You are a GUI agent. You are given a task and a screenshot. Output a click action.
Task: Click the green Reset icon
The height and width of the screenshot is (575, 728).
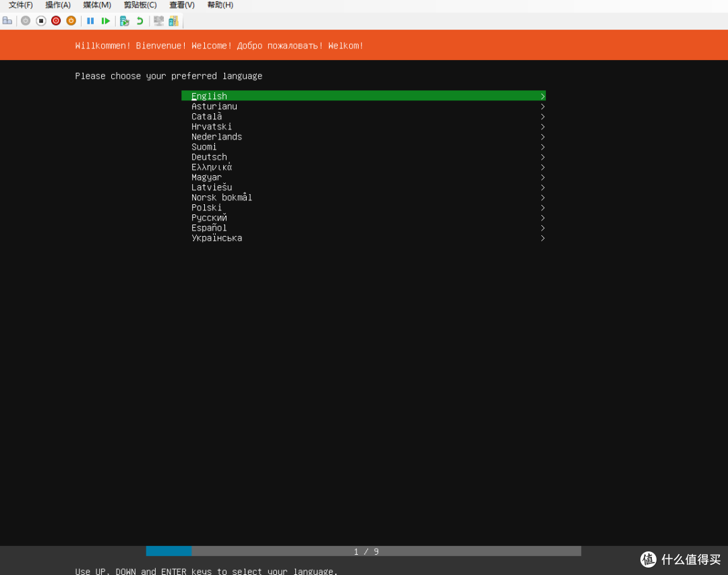[x=106, y=21]
